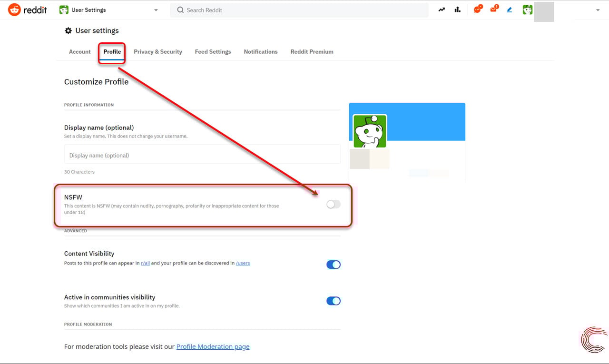Click 'Active in communities visibility' heading
609x364 pixels.
pos(110,297)
